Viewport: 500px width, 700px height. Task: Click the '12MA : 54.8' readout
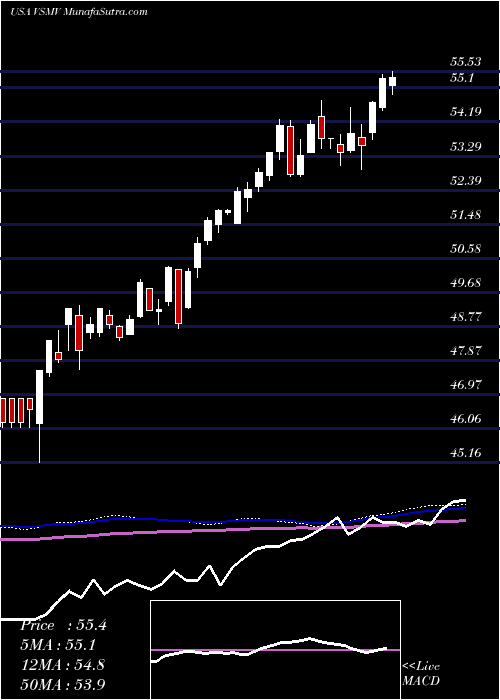(62, 664)
